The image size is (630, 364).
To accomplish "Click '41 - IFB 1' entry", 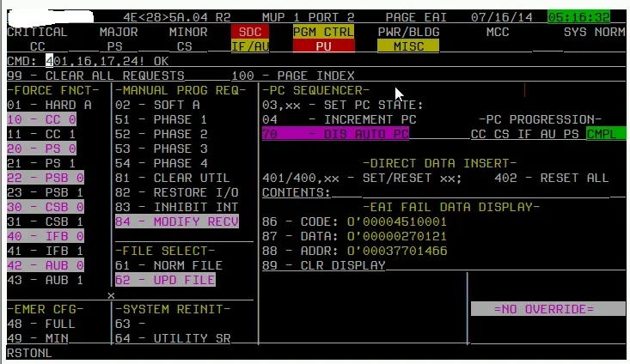I will [x=46, y=251].
